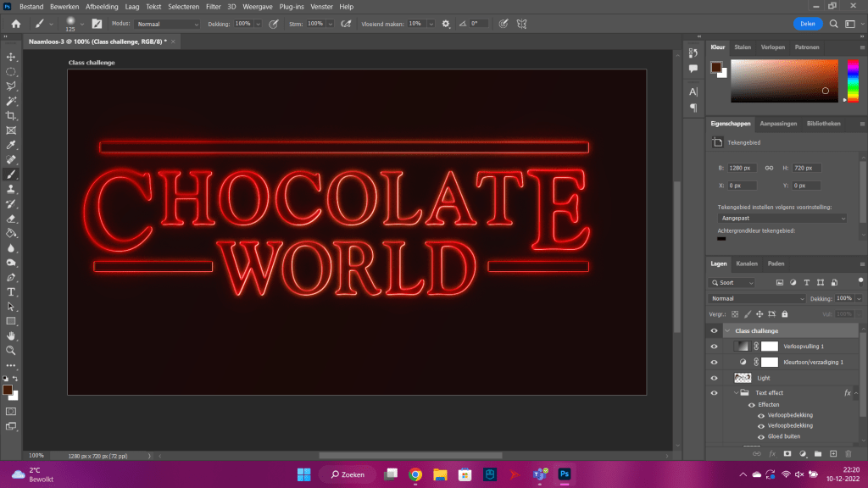Pick the Eyedropper tool

pos(11,145)
